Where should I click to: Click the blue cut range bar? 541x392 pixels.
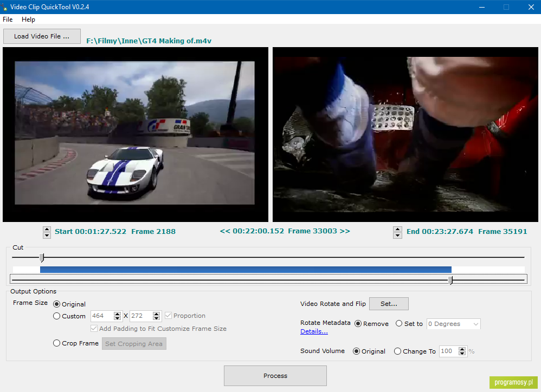coord(246,270)
